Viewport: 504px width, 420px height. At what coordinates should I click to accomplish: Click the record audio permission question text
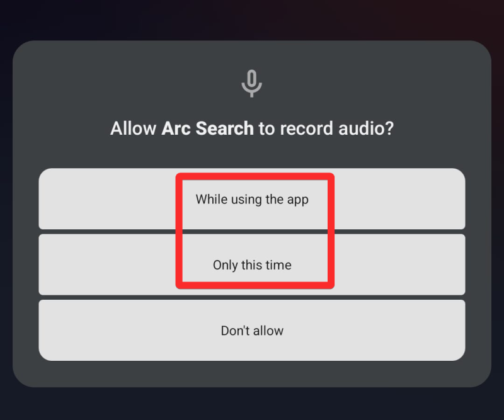[x=251, y=128]
